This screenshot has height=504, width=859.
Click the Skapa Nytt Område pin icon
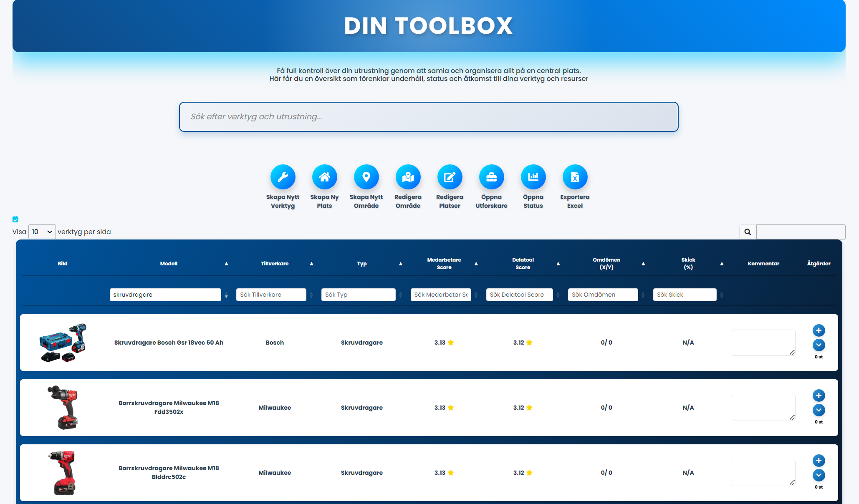[x=366, y=177]
